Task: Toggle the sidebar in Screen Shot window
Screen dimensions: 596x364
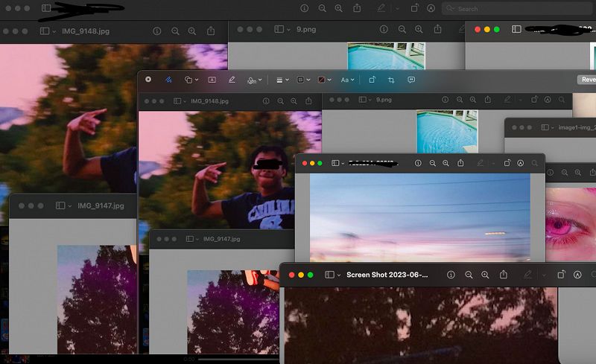Action: (x=331, y=275)
